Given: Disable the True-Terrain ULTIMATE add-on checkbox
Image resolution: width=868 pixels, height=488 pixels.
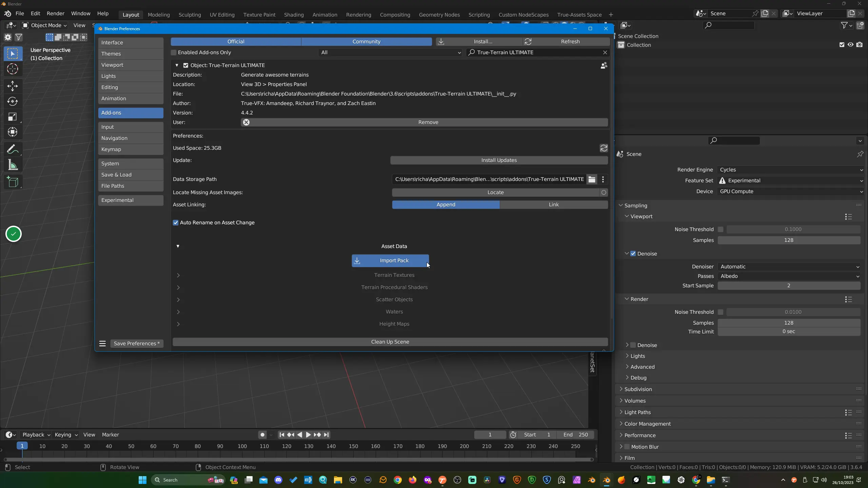Looking at the screenshot, I should (x=186, y=65).
